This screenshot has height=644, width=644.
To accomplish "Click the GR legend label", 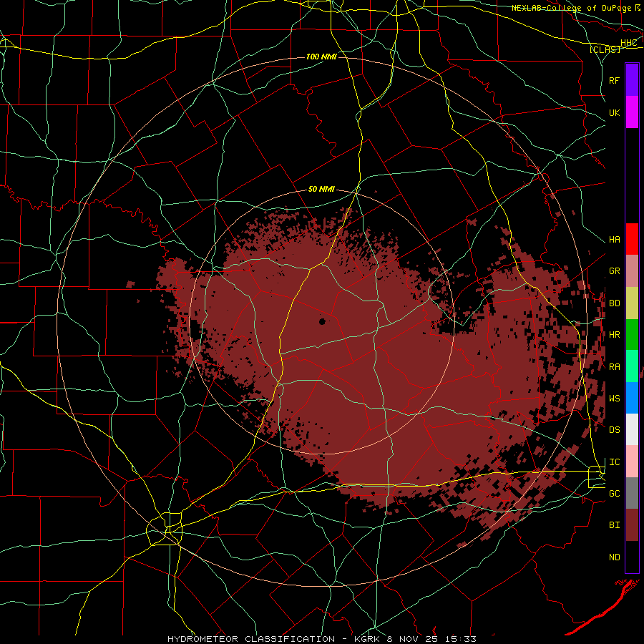I will [614, 271].
